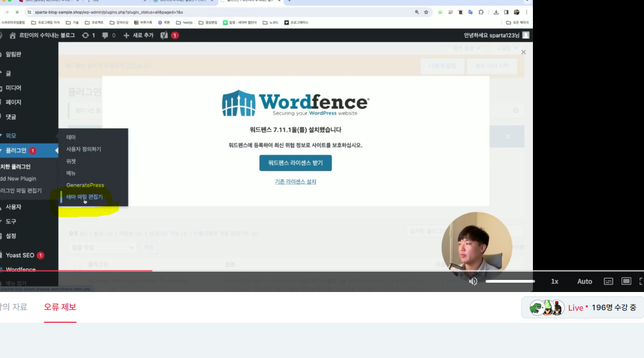Open 댓글 in the admin sidebar

click(10, 117)
